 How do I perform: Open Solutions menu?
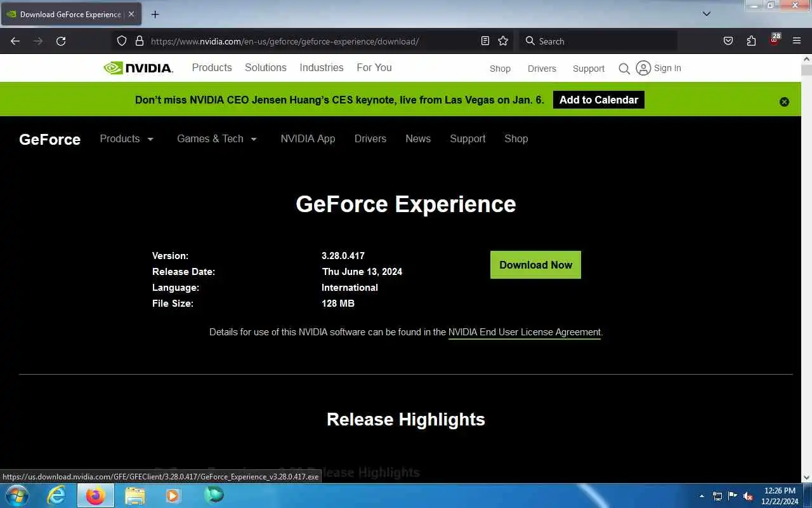pos(266,67)
